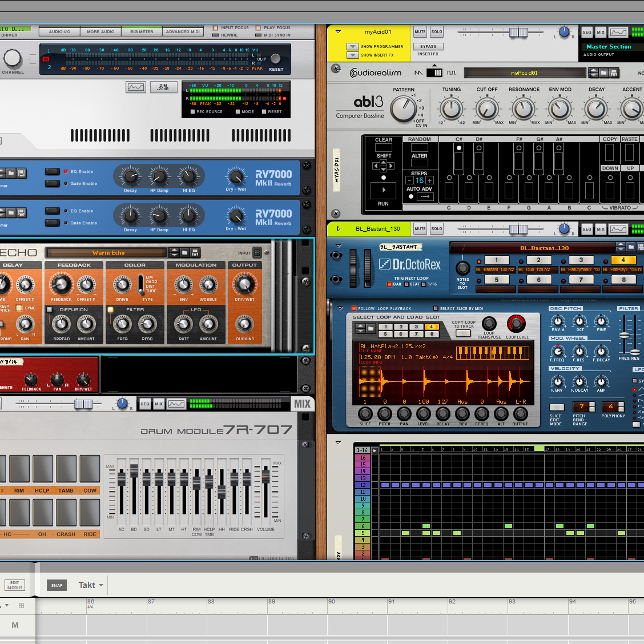Save ABL3 patch with disk icon
The width and height of the screenshot is (644, 644).
pos(614,73)
